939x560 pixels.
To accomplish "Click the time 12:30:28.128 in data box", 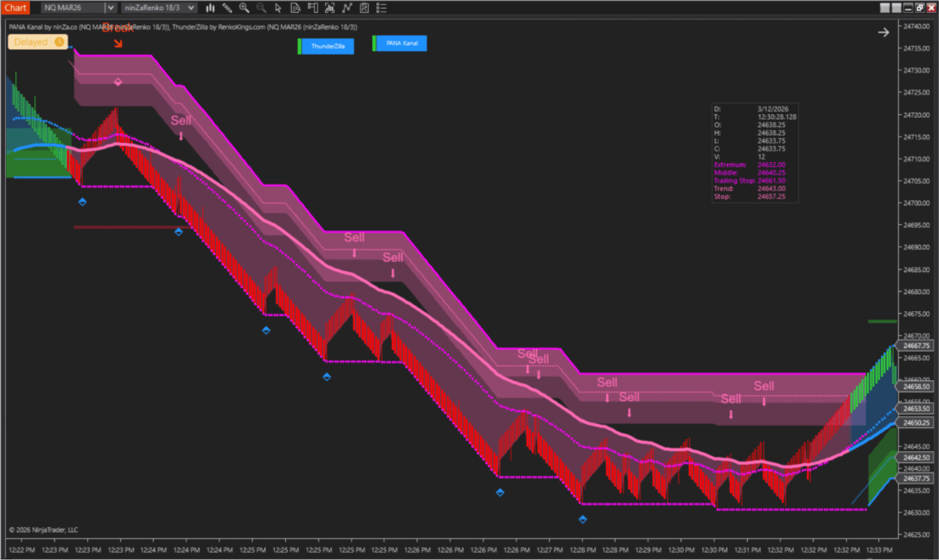I will (777, 117).
